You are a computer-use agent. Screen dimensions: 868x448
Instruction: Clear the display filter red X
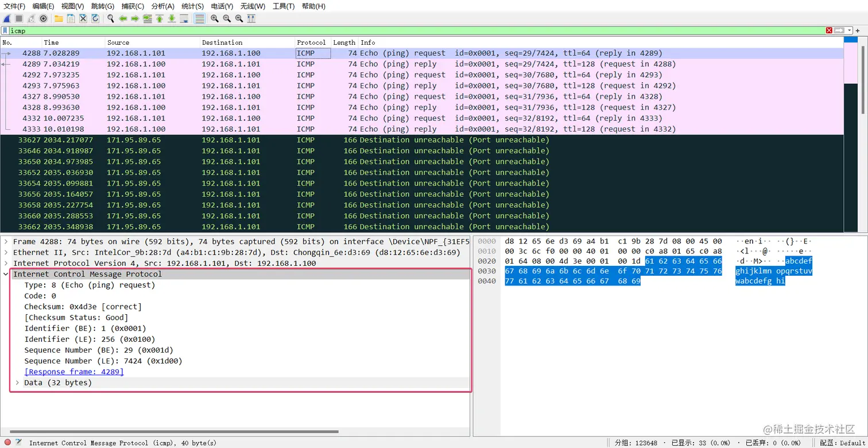pos(829,30)
